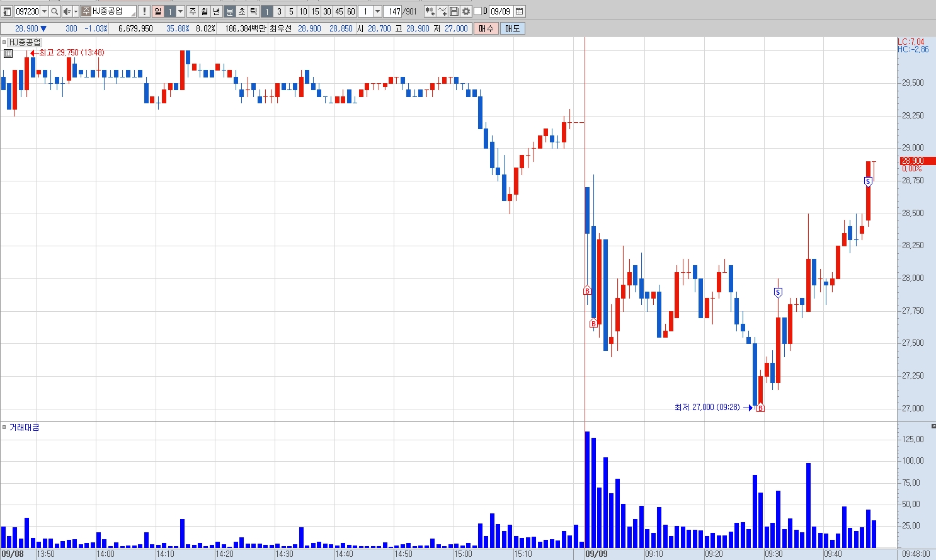This screenshot has height=560, width=936.
Task: Expand the stock code 097230 dropdown
Action: (44, 11)
